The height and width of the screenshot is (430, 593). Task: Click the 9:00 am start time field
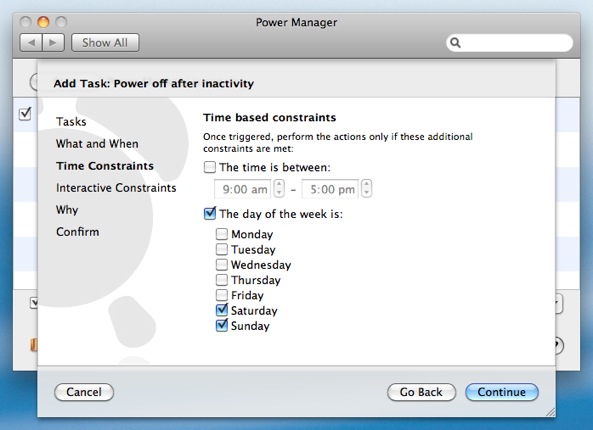(242, 189)
